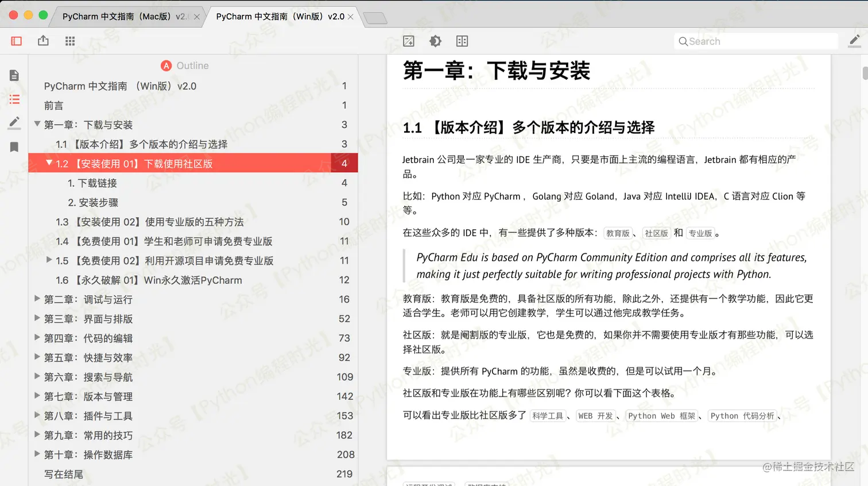The width and height of the screenshot is (868, 486).
Task: Expand 第八章：插件与工具
Action: (x=37, y=415)
